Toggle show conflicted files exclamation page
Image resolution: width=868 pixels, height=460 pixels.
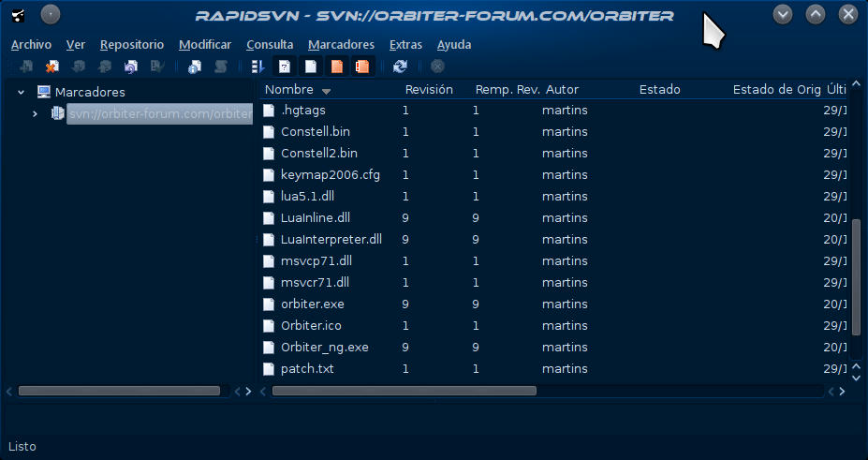pos(362,67)
